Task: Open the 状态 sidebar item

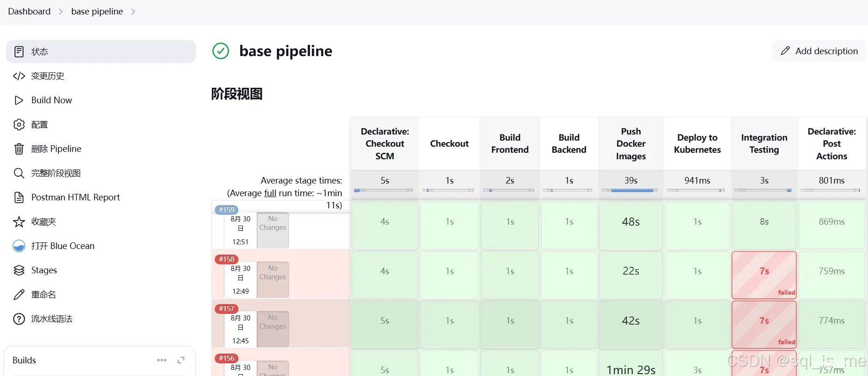Action: 101,51
